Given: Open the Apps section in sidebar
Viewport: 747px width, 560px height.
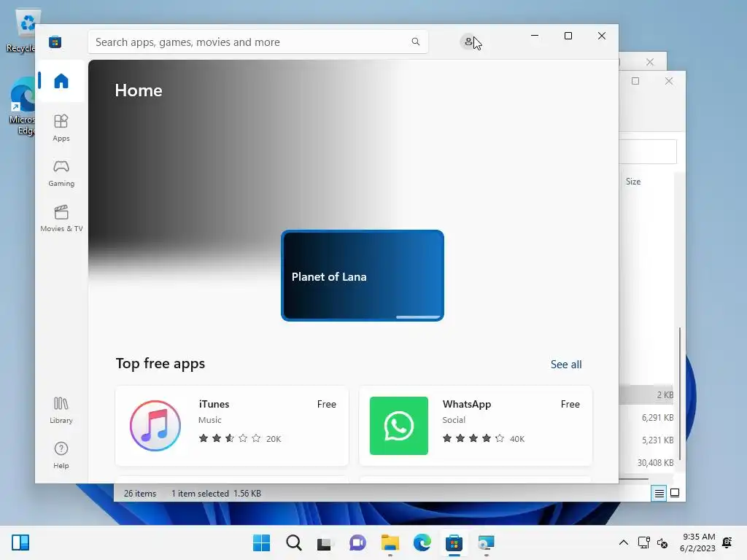Looking at the screenshot, I should pyautogui.click(x=61, y=128).
